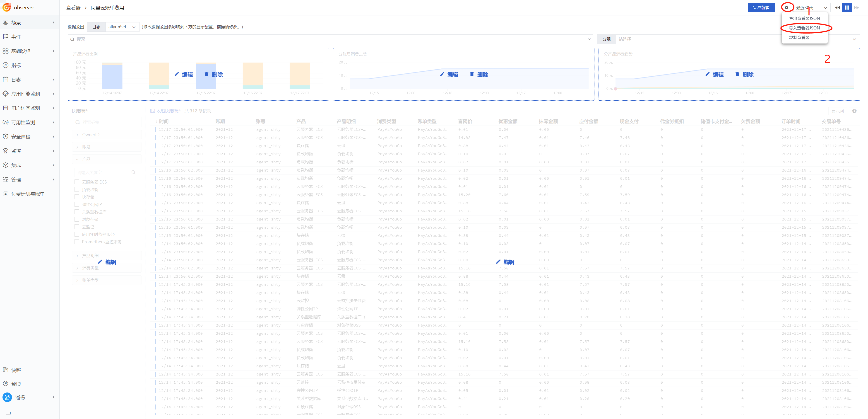Check the 负载均衡 filter checkbox
The height and width of the screenshot is (419, 868).
point(77,189)
